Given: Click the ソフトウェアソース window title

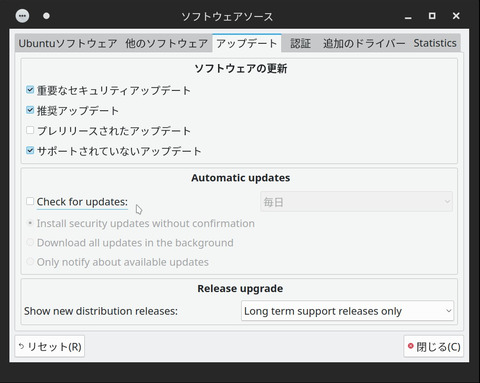Looking at the screenshot, I should [x=227, y=17].
